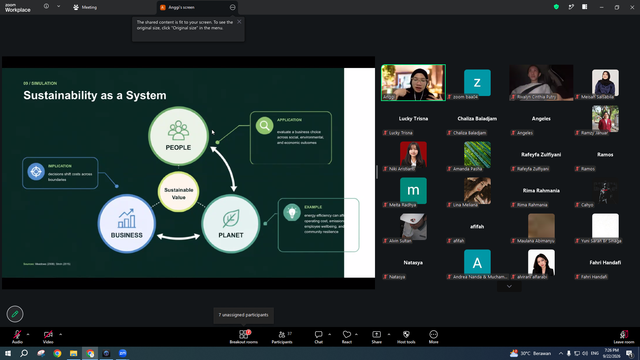Open the Zoom app in the taskbar
This screenshot has height=360, width=640.
click(123, 353)
